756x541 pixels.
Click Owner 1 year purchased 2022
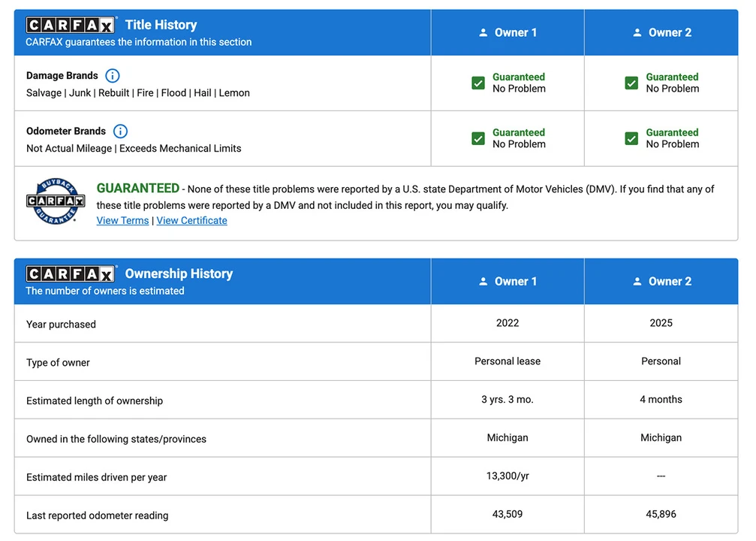coord(508,323)
